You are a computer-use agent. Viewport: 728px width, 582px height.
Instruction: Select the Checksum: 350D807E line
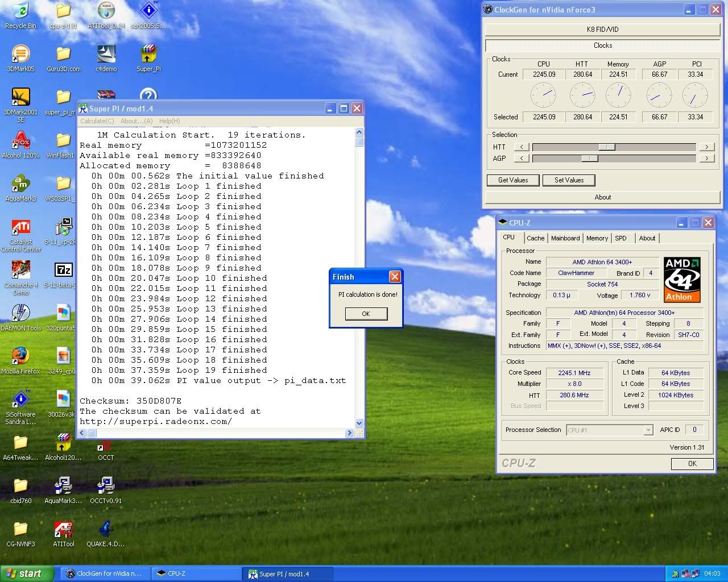(x=131, y=401)
